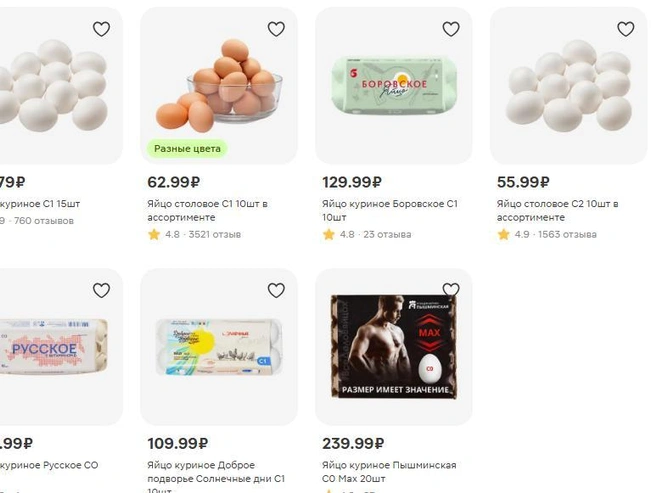View the 3521 отзыв reviews rating

[195, 234]
